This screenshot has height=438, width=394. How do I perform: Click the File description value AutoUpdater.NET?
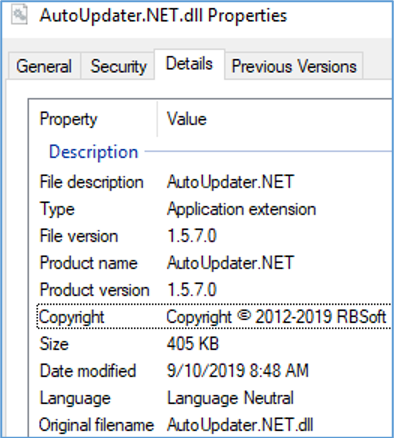click(230, 182)
